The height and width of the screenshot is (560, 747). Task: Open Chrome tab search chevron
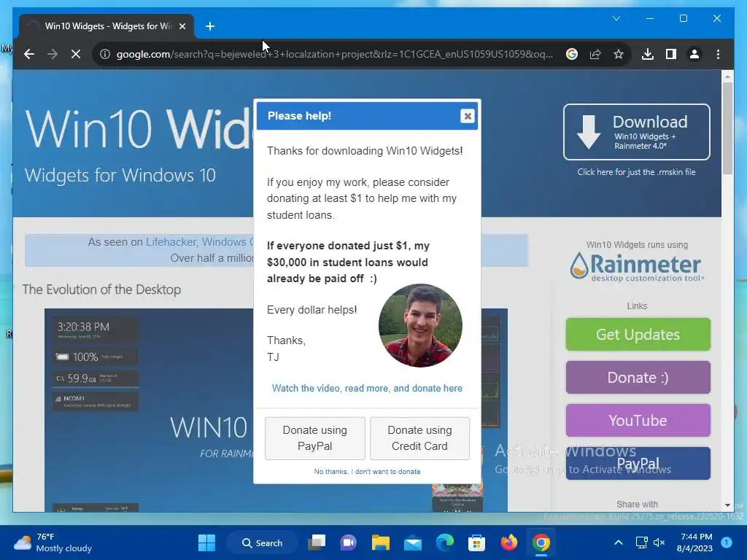point(616,18)
